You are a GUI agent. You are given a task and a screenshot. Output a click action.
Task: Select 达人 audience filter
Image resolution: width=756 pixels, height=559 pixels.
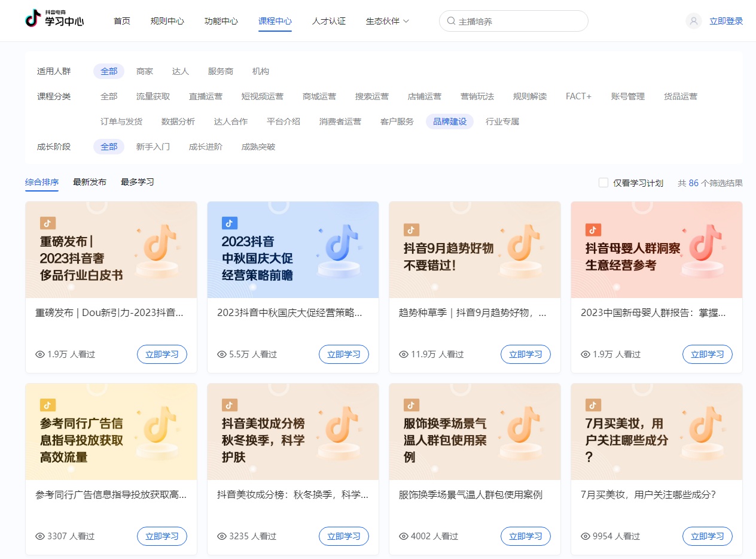pyautogui.click(x=181, y=71)
